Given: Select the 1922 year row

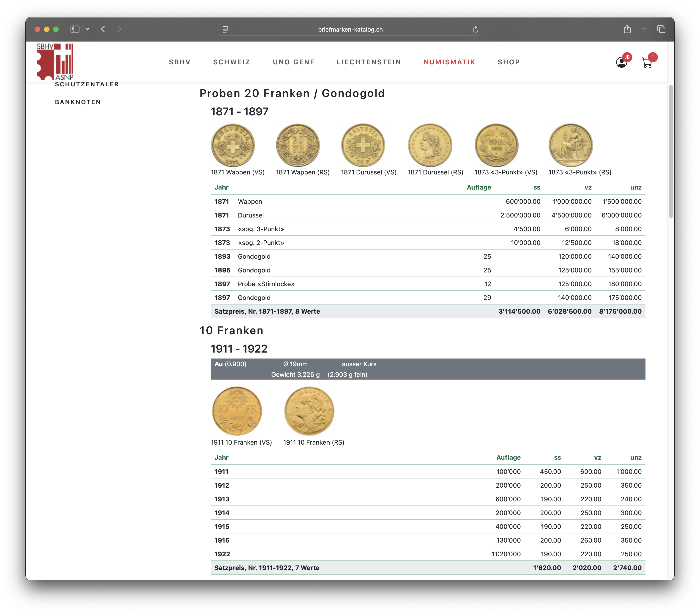Looking at the screenshot, I should (x=428, y=554).
